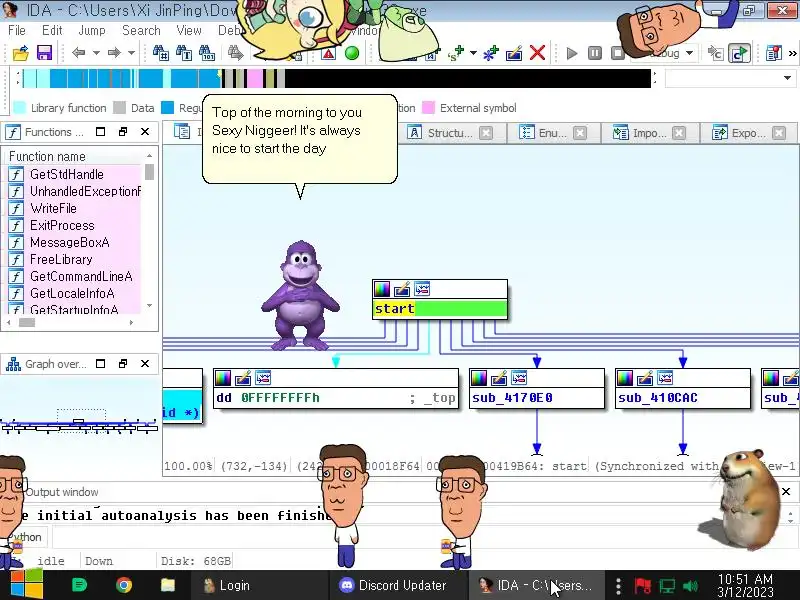The height and width of the screenshot is (600, 800).
Task: Maximize the Functions panel
Action: tap(101, 132)
